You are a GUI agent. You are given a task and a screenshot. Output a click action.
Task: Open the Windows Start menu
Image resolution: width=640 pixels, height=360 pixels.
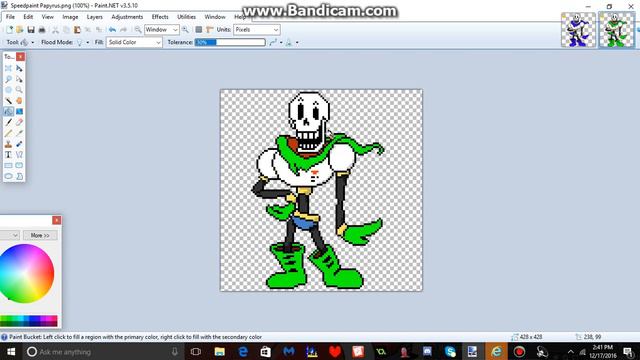coord(11,351)
